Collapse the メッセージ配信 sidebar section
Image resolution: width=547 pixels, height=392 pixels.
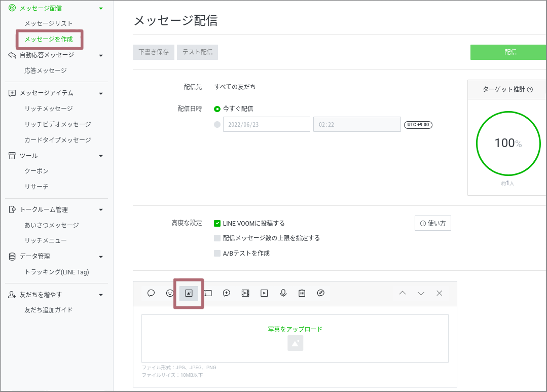(101, 9)
